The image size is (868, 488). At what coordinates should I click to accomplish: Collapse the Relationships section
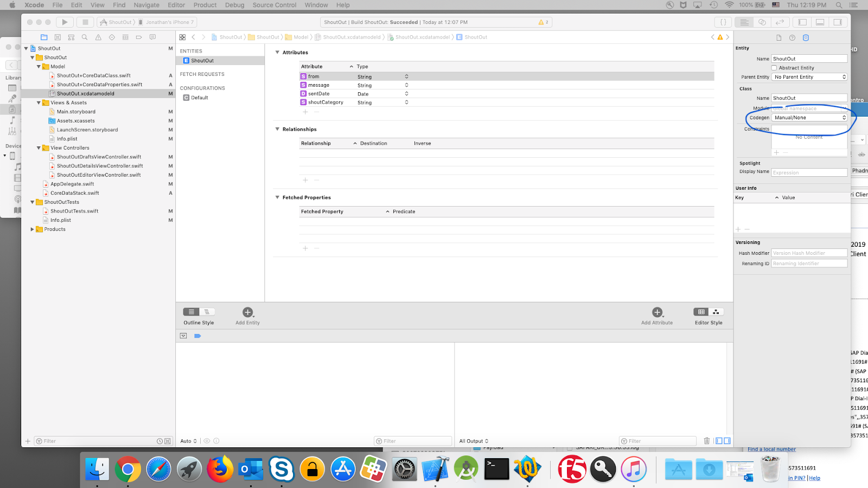(x=277, y=129)
